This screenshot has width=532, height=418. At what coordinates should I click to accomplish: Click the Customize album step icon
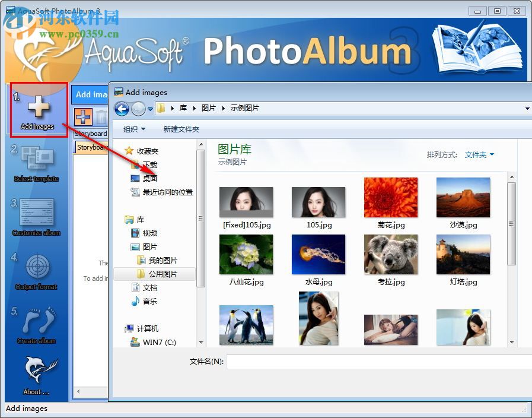tap(36, 214)
